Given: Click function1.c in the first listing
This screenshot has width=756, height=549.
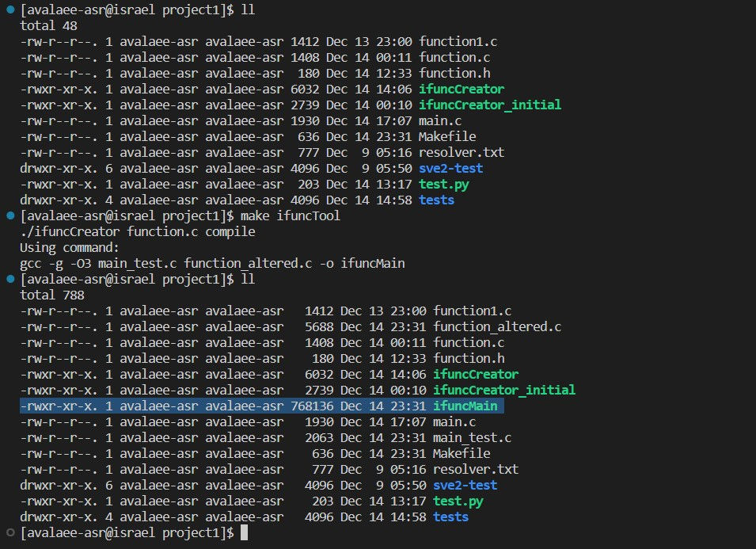Looking at the screenshot, I should pos(458,41).
